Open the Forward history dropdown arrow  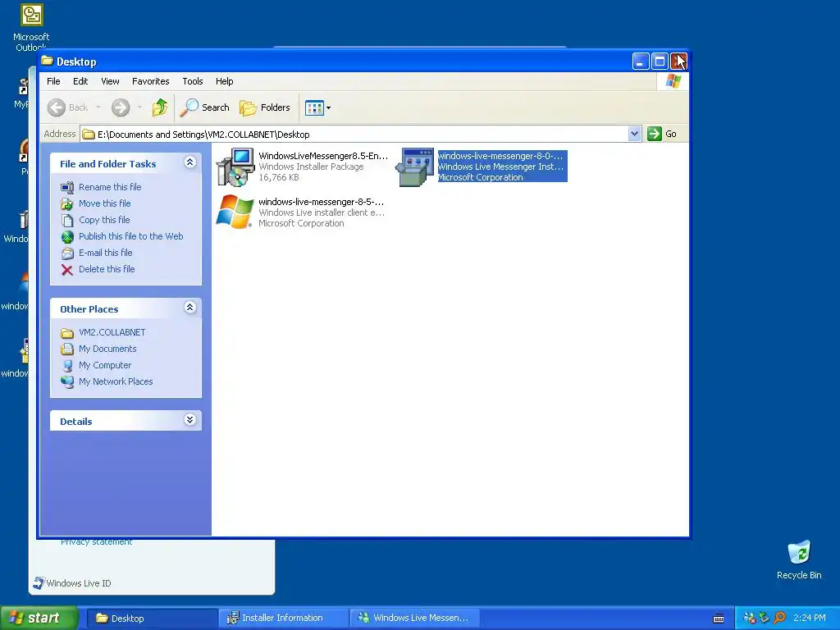point(139,107)
